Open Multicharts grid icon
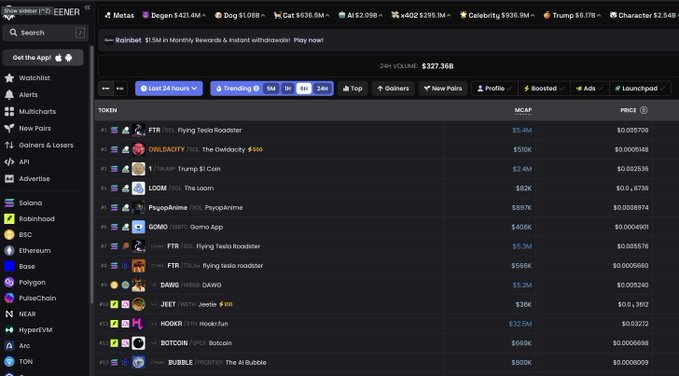Screen dimensions: 679x376 tap(9, 112)
